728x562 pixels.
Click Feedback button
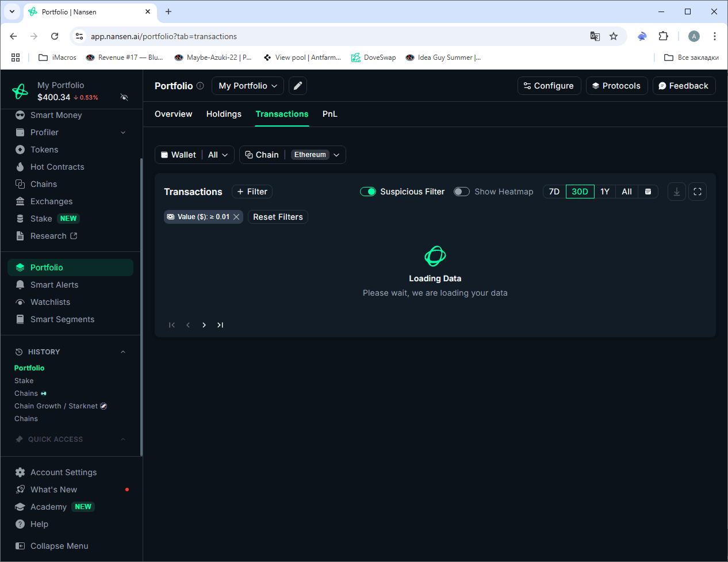(x=684, y=86)
